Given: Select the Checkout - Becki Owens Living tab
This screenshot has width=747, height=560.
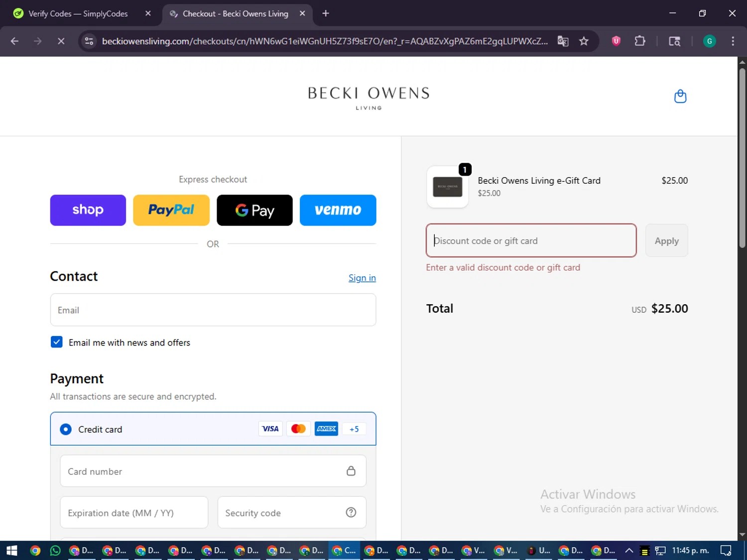Looking at the screenshot, I should pyautogui.click(x=235, y=13).
